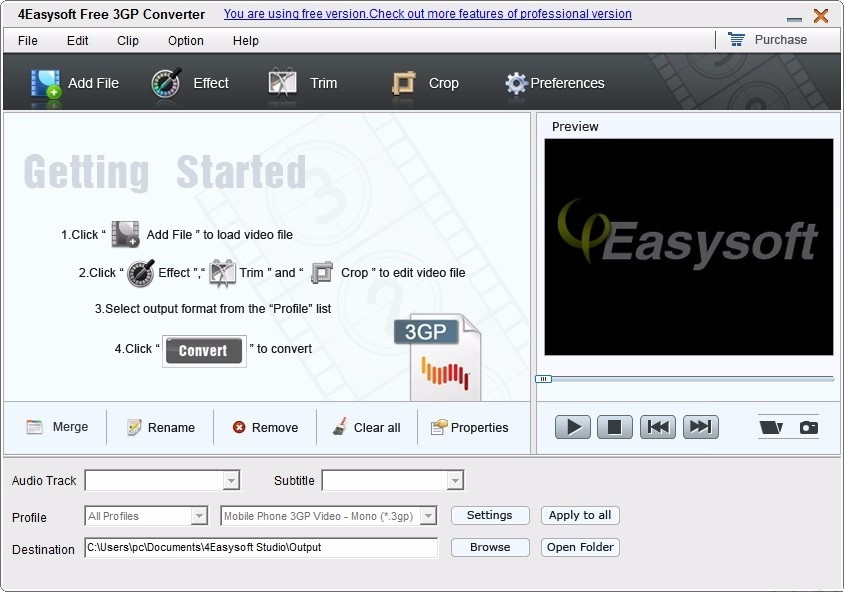Click the preview seek slider handle
Screen dimensions: 844x592
[x=543, y=379]
